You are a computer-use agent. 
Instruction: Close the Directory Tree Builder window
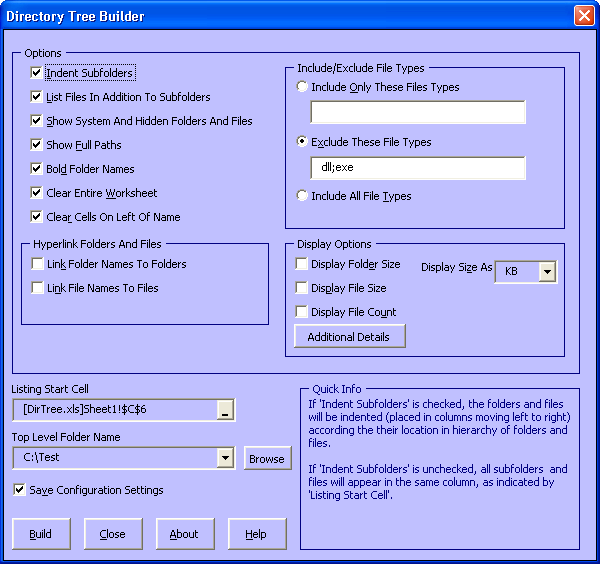point(584,16)
